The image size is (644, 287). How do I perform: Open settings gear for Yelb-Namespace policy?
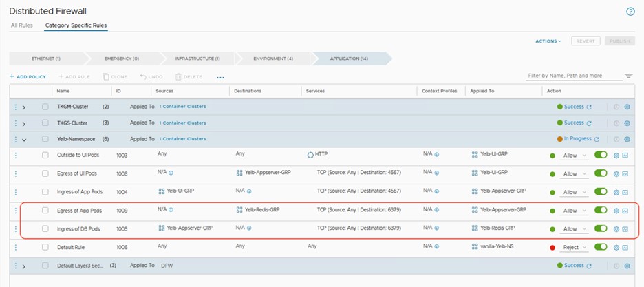[x=627, y=139]
